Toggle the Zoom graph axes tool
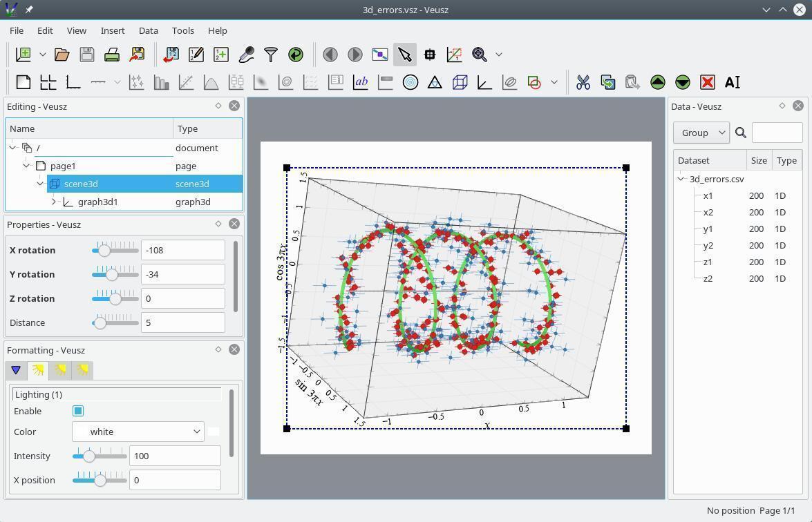The width and height of the screenshot is (812, 522). coord(454,55)
